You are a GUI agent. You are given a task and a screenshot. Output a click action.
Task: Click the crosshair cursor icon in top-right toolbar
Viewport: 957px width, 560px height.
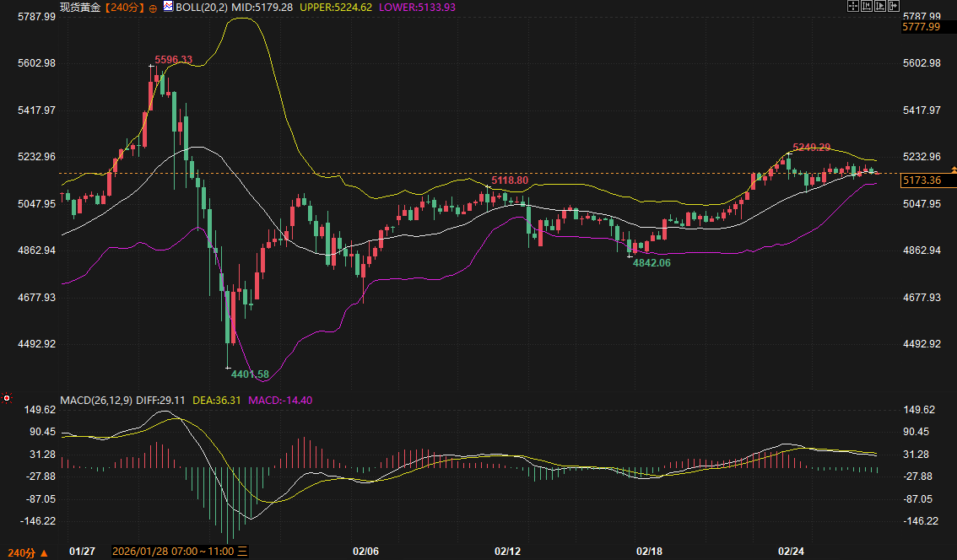coord(852,6)
